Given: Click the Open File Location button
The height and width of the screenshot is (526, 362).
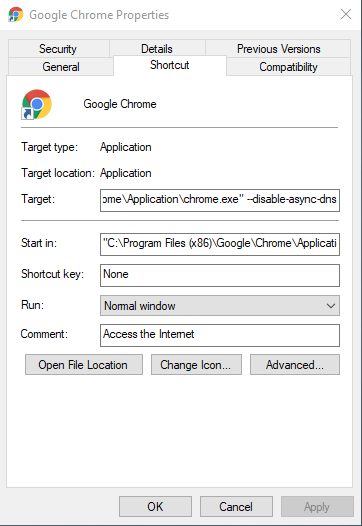Looking at the screenshot, I should point(84,365).
